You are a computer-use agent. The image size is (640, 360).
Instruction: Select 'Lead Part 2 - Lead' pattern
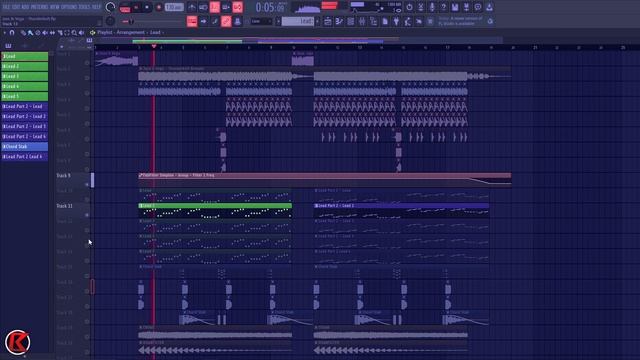click(x=24, y=107)
